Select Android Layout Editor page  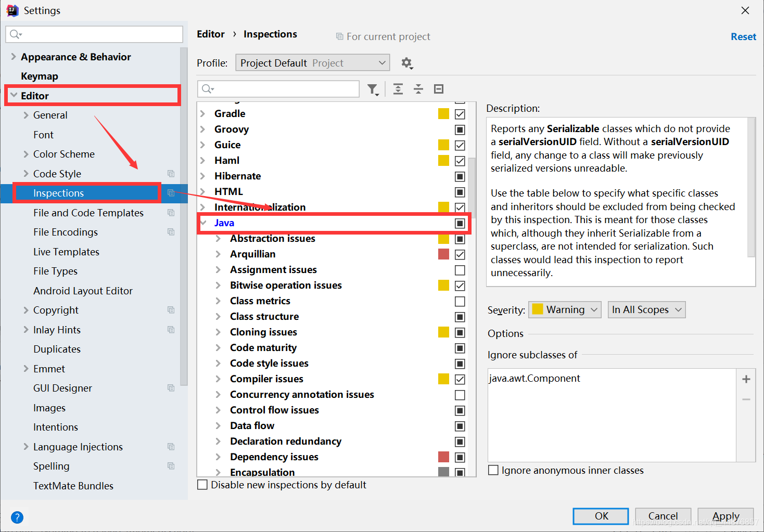pyautogui.click(x=83, y=291)
